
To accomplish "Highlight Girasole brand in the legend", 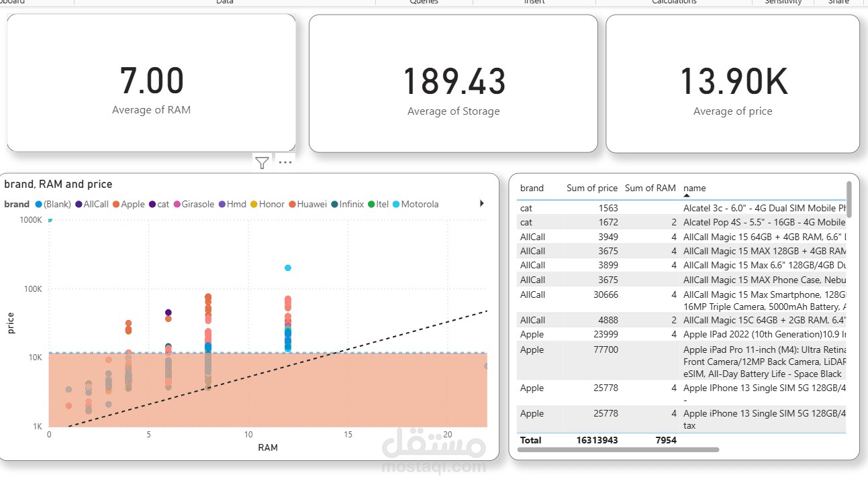I will click(194, 204).
